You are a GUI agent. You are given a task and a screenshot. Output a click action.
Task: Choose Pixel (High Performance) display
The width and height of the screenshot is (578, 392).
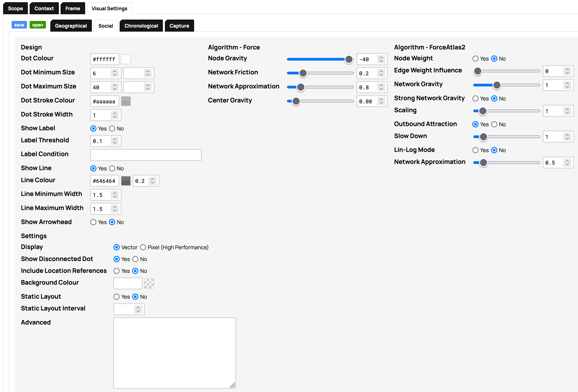coord(143,247)
